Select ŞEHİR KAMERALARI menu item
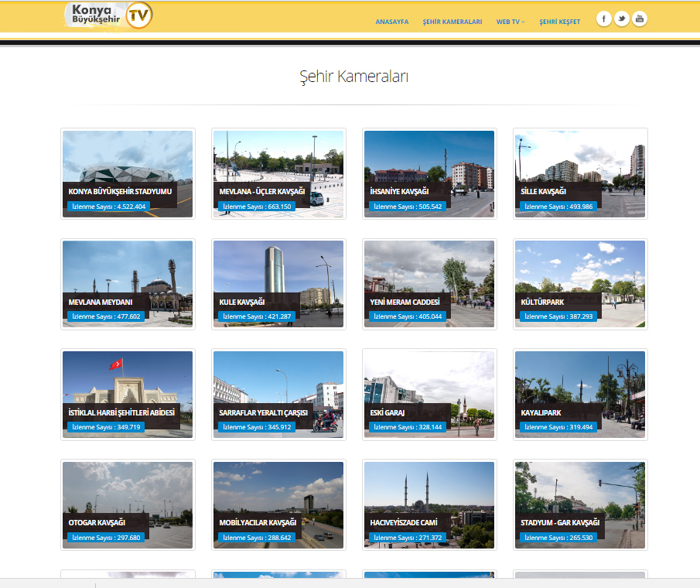Image resolution: width=700 pixels, height=588 pixels. [x=452, y=22]
